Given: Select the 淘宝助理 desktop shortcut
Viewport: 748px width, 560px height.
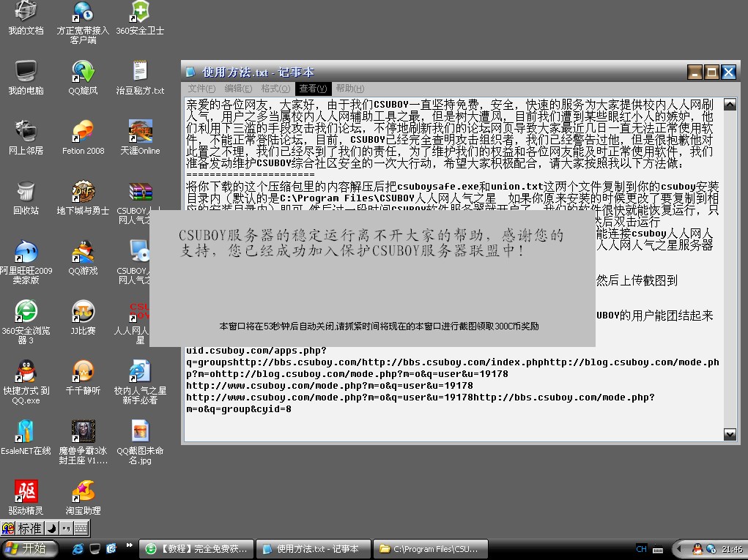Looking at the screenshot, I should tap(83, 498).
